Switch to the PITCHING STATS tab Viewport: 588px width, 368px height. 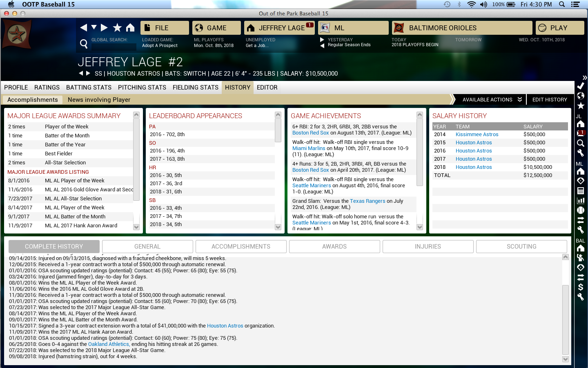click(x=142, y=88)
